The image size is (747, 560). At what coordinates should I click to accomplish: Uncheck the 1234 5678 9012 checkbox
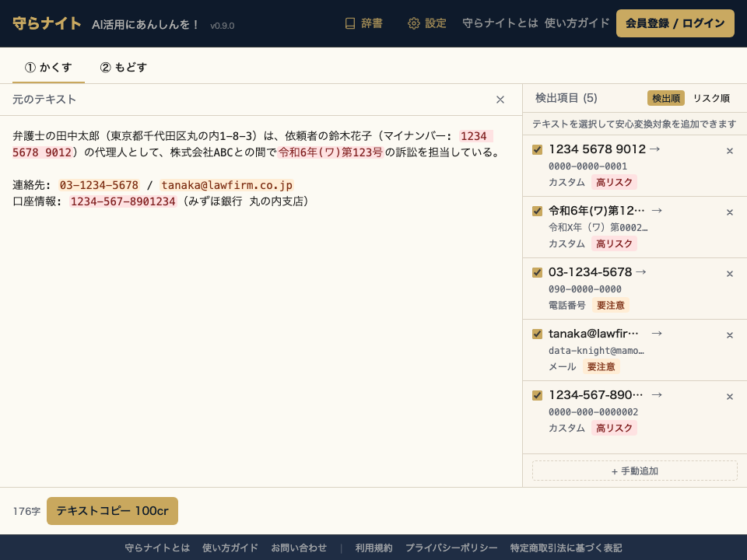[538, 149]
